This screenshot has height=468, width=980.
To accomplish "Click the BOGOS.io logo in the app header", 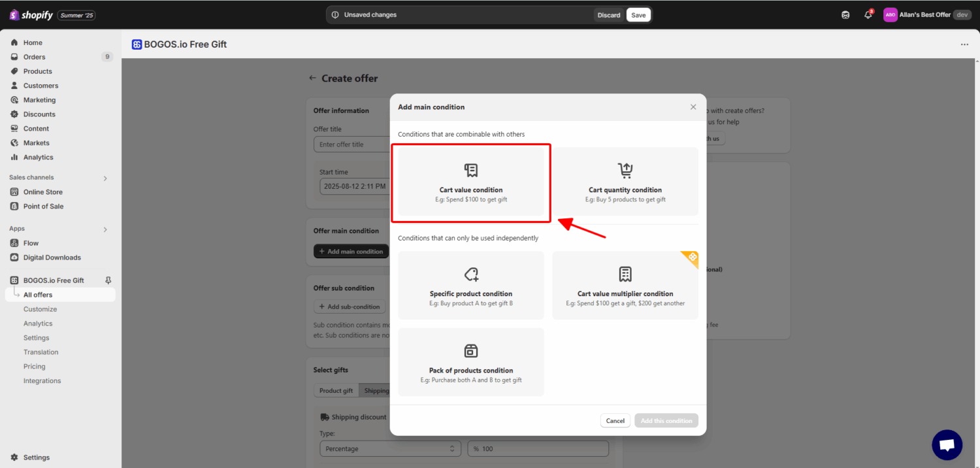I will pyautogui.click(x=137, y=44).
